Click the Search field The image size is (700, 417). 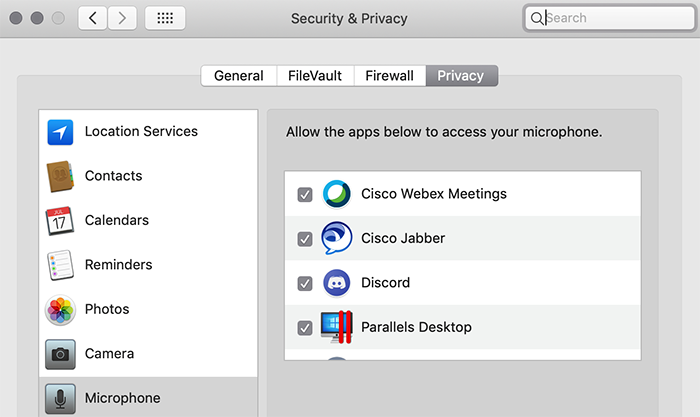pos(610,18)
